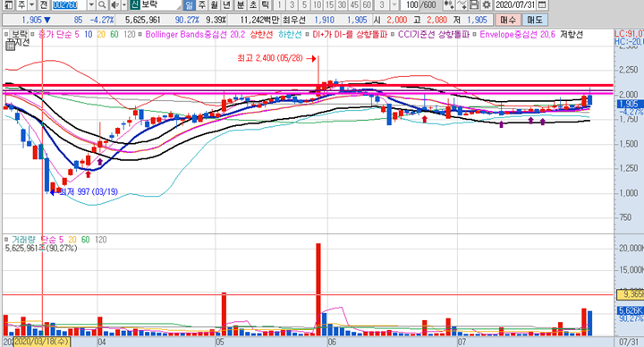
Task: Choose the 45 interval button
Action: point(354,5)
